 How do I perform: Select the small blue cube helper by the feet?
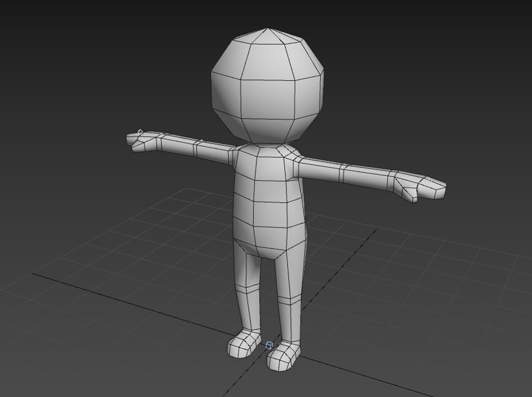[269, 345]
